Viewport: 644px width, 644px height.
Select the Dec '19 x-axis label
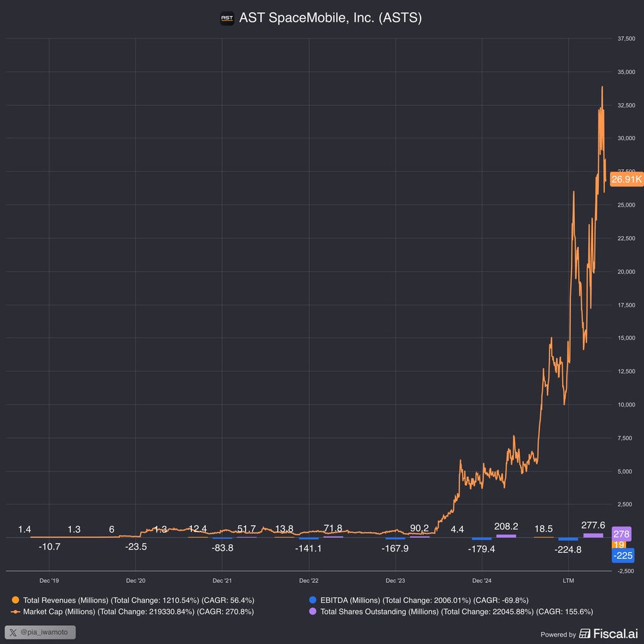(x=50, y=580)
